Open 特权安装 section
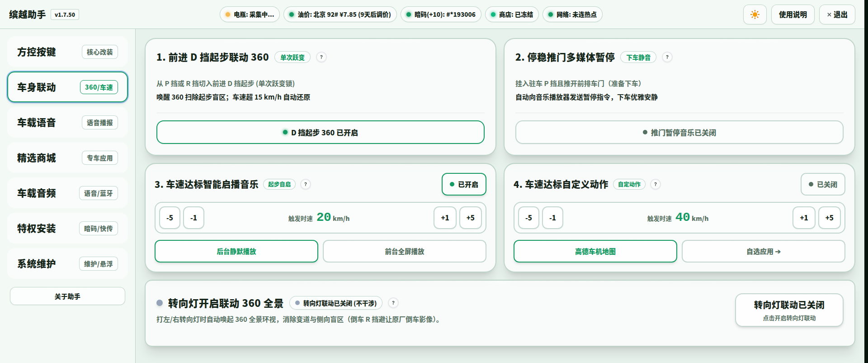Screen dimensions: 868x363 [67, 228]
